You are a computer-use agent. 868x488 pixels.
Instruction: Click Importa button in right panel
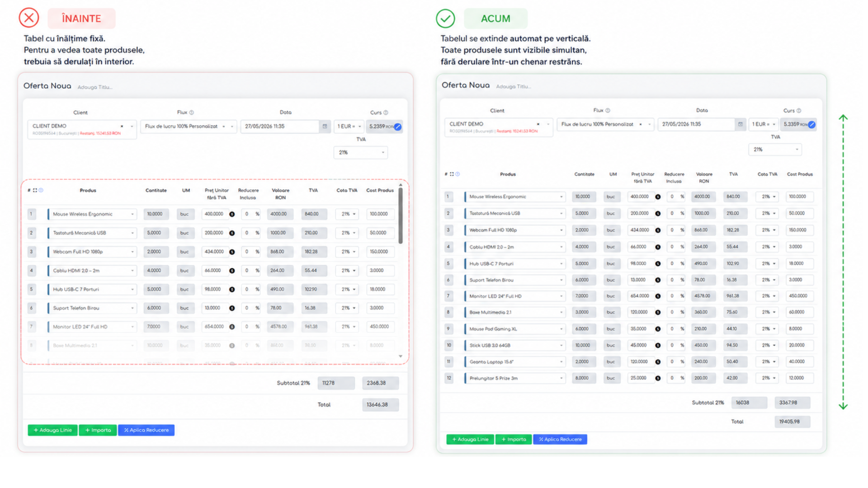[x=514, y=439]
